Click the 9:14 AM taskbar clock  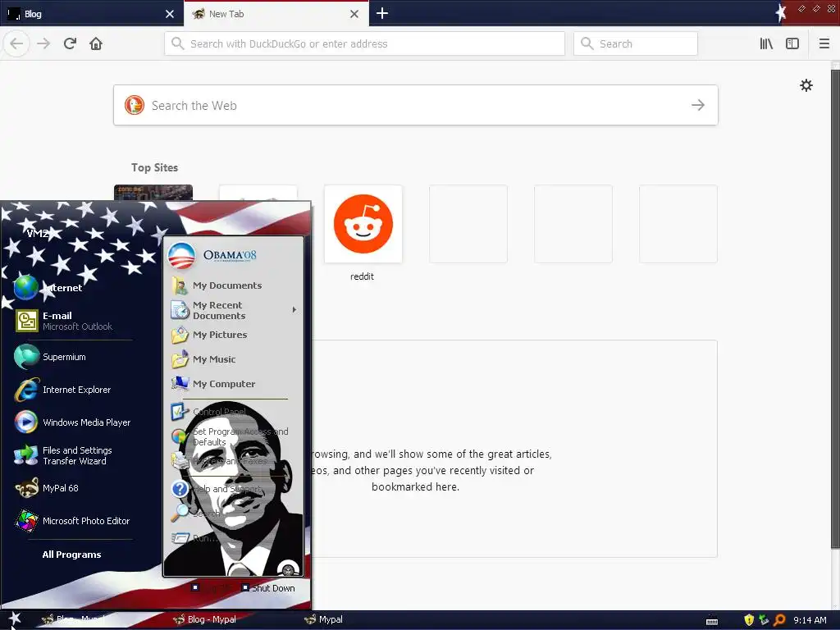pyautogui.click(x=810, y=620)
